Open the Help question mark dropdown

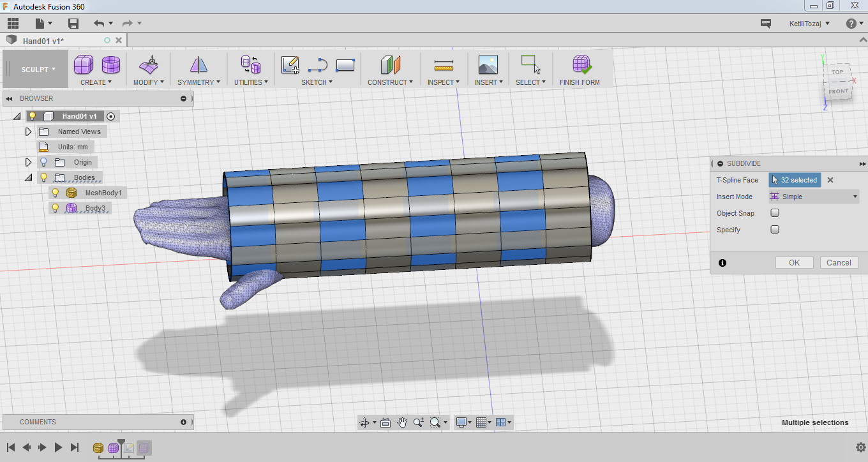click(x=855, y=24)
